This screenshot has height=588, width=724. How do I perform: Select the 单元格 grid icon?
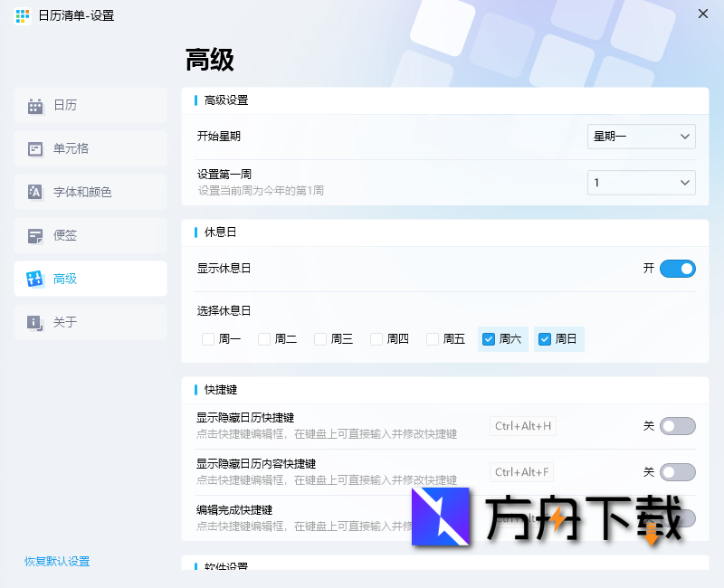tap(33, 148)
